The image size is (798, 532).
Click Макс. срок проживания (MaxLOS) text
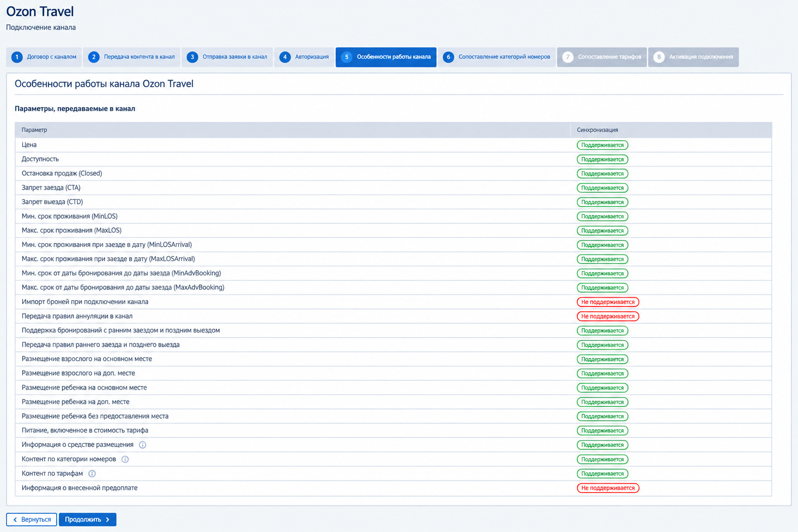pyautogui.click(x=72, y=231)
